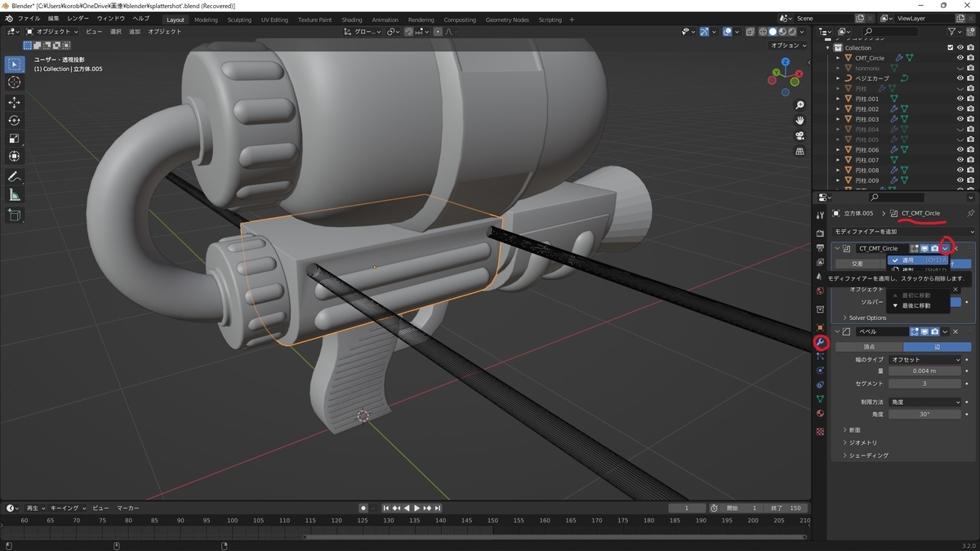Pick the Add Cube tool
This screenshot has width=980, height=551.
(x=15, y=215)
